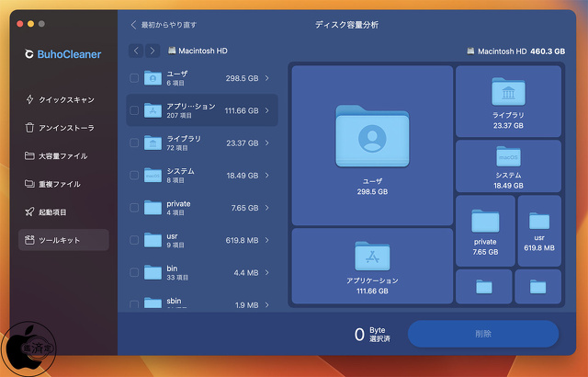Click the ディスク容量分析 title

pos(347,25)
